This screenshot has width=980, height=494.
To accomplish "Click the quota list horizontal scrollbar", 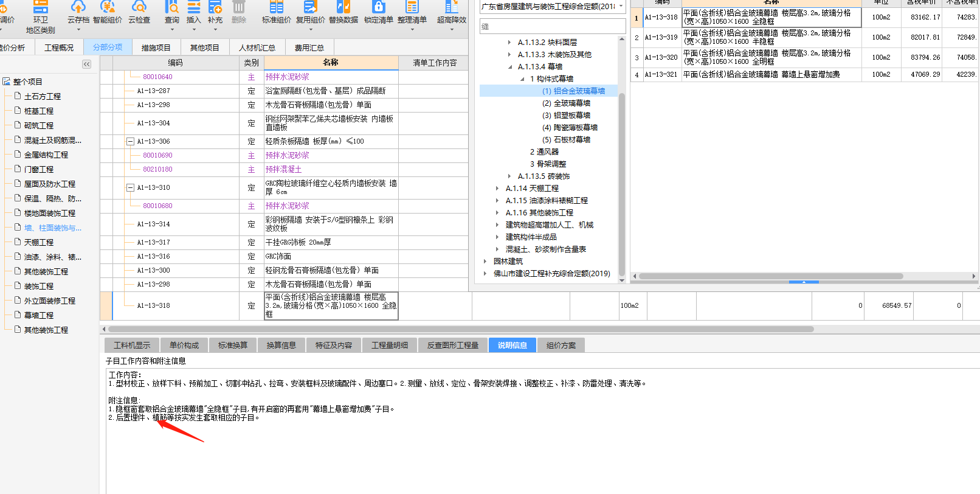I will coord(771,276).
